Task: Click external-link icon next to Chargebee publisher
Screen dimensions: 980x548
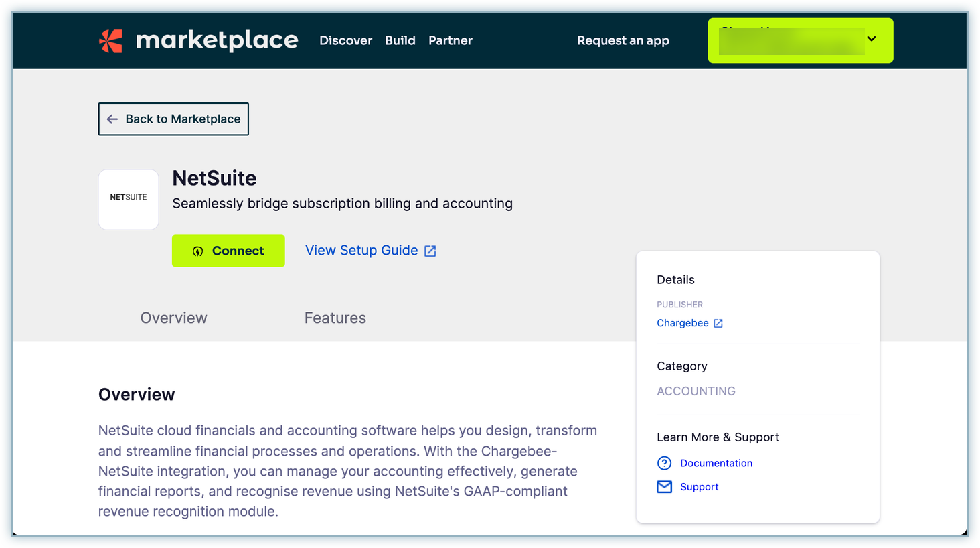Action: click(x=718, y=324)
